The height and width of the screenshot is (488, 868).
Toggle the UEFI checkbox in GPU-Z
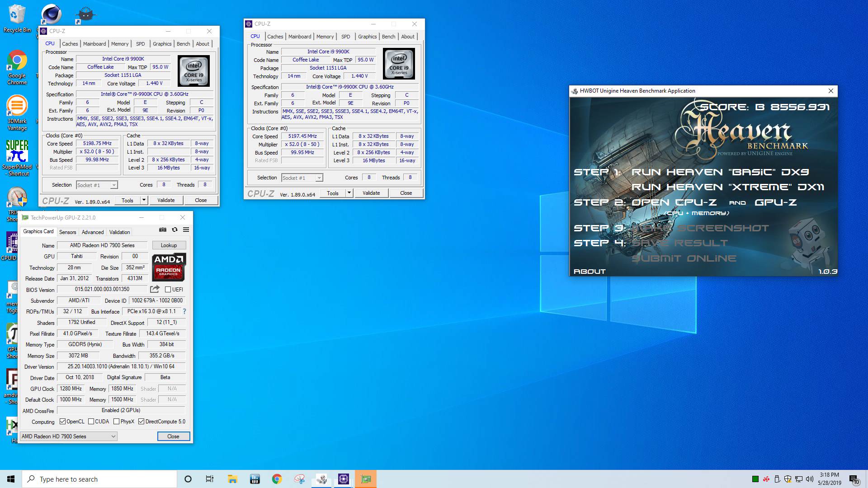168,290
